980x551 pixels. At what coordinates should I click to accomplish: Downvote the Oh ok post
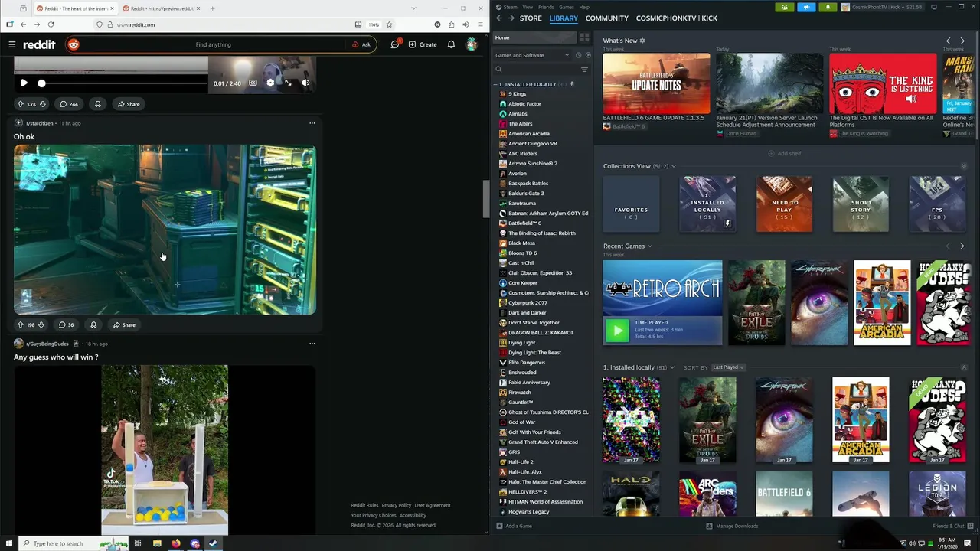point(41,324)
